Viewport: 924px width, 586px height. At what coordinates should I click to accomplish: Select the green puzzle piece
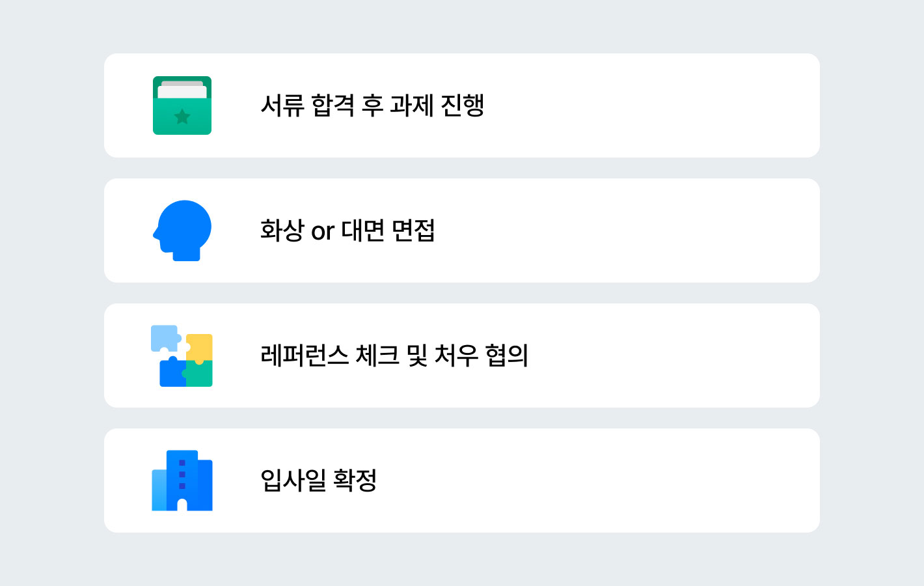click(198, 373)
